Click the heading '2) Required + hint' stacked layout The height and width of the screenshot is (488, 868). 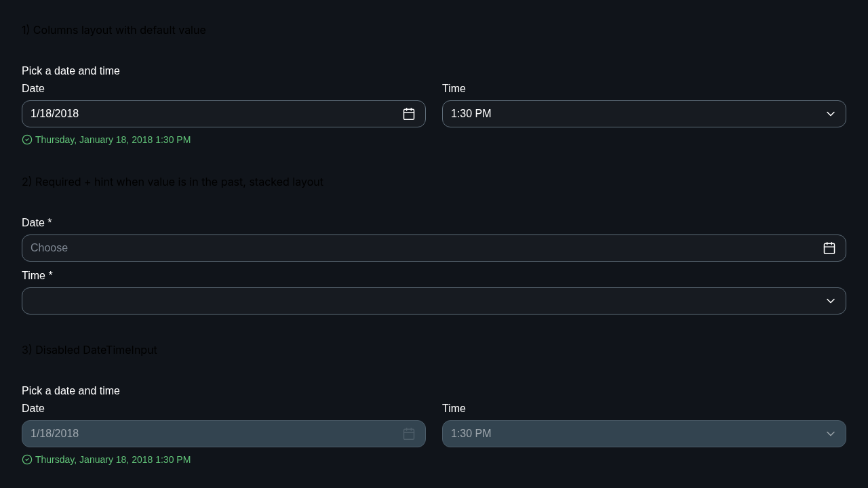point(172,182)
